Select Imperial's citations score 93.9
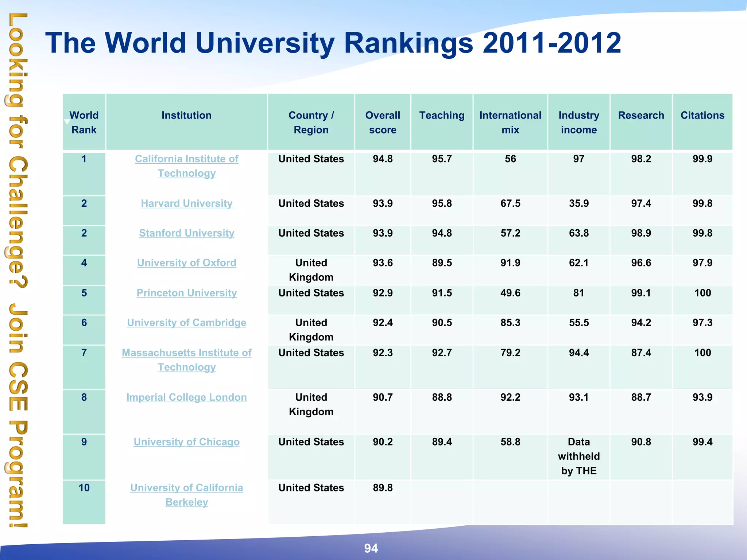Image resolution: width=747 pixels, height=560 pixels. pos(703,397)
